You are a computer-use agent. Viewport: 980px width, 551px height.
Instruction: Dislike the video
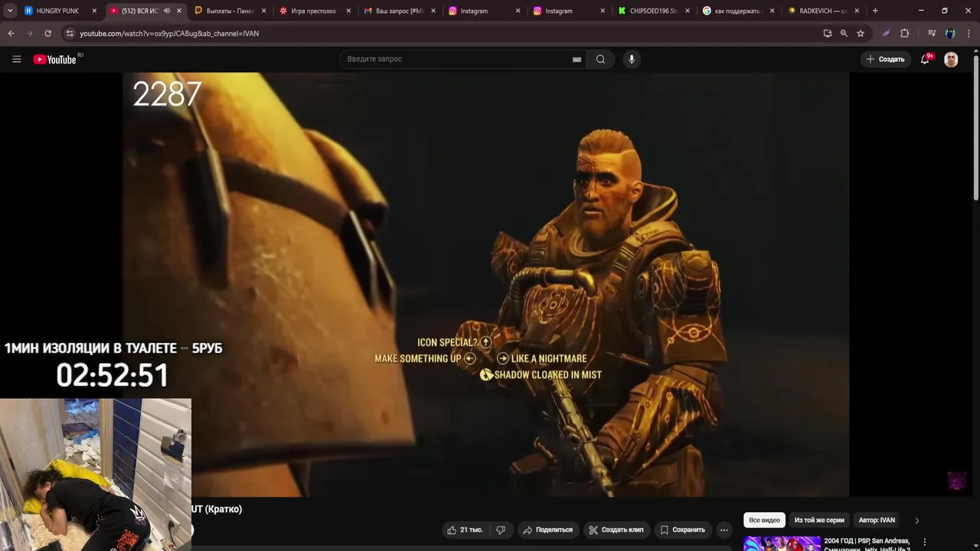click(x=501, y=530)
